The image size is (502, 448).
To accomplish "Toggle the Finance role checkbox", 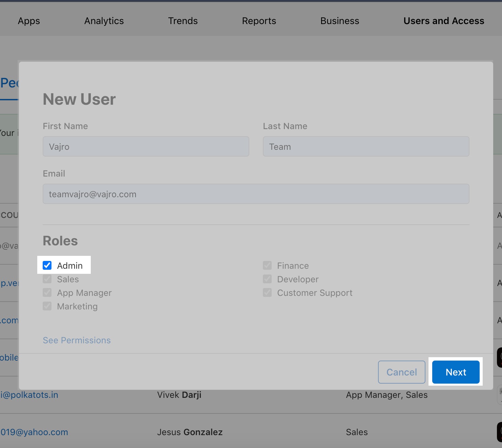I will click(267, 265).
